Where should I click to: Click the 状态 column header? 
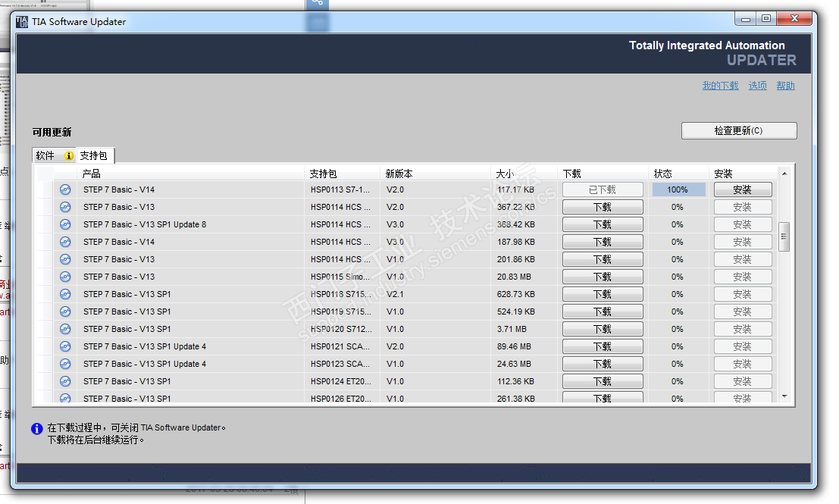point(680,174)
